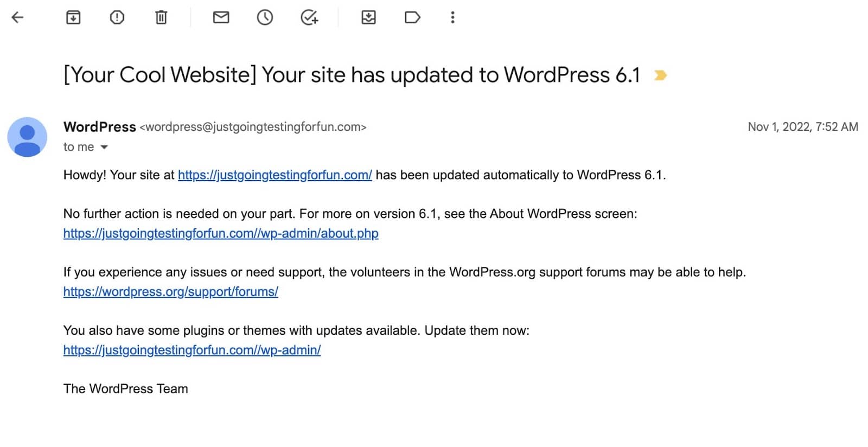Go back to the inbox with the arrow

pyautogui.click(x=17, y=17)
